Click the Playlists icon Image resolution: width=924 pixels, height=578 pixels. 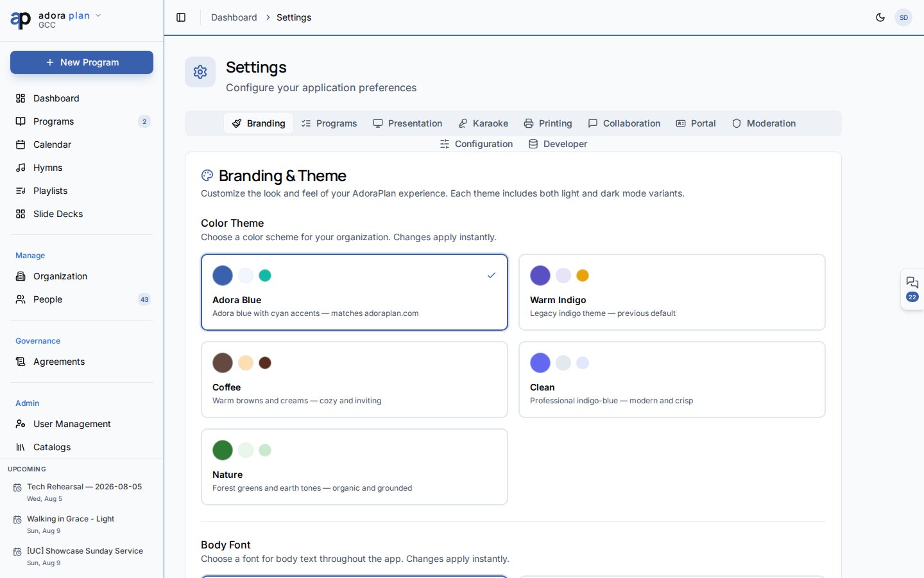[21, 191]
